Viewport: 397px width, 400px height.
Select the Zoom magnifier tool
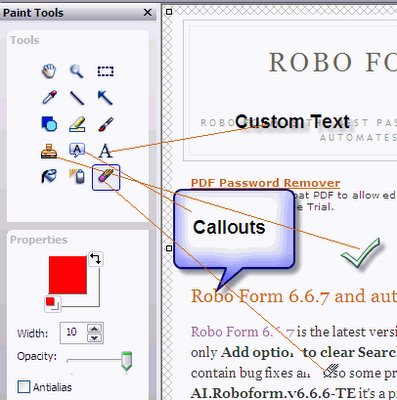pos(77,71)
